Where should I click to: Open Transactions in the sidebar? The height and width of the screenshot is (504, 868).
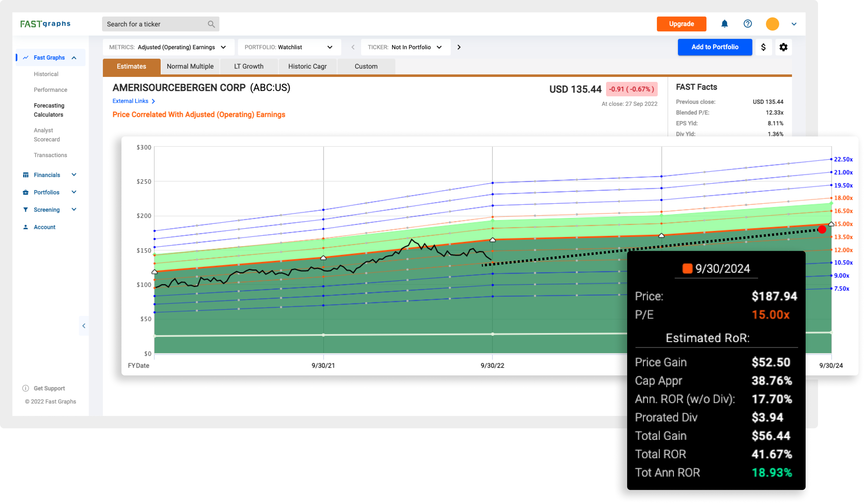coord(51,155)
